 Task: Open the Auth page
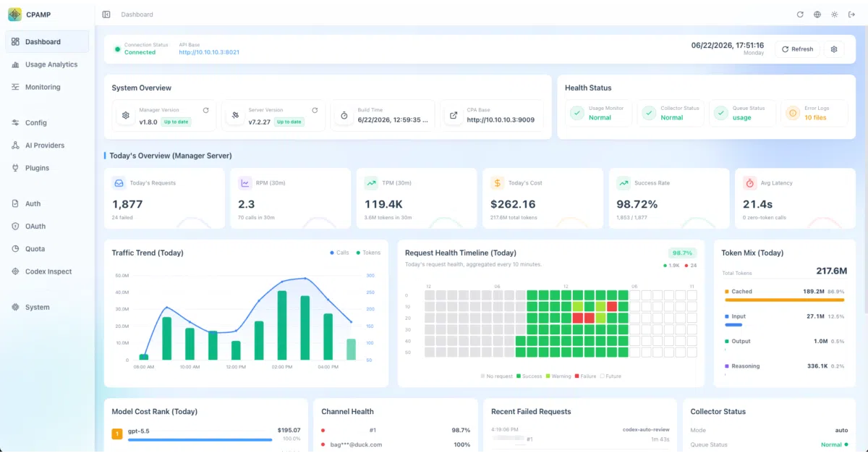pyautogui.click(x=47, y=204)
